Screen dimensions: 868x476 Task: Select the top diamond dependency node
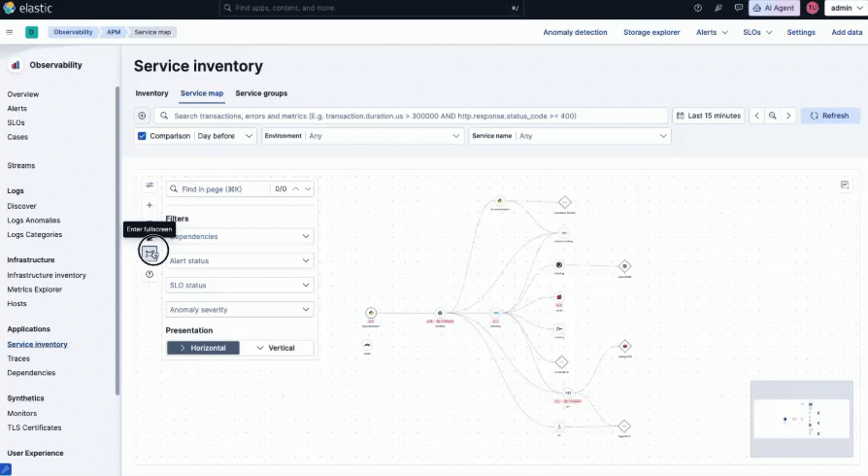(564, 202)
